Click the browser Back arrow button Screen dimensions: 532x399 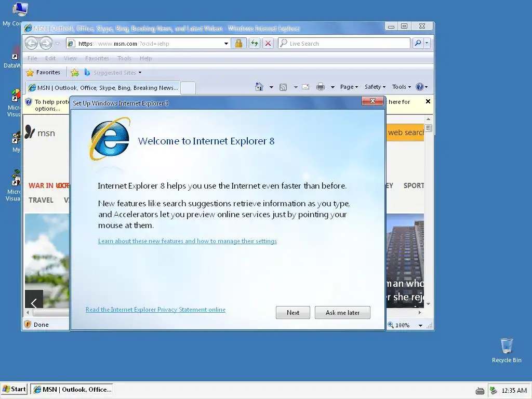[32, 43]
